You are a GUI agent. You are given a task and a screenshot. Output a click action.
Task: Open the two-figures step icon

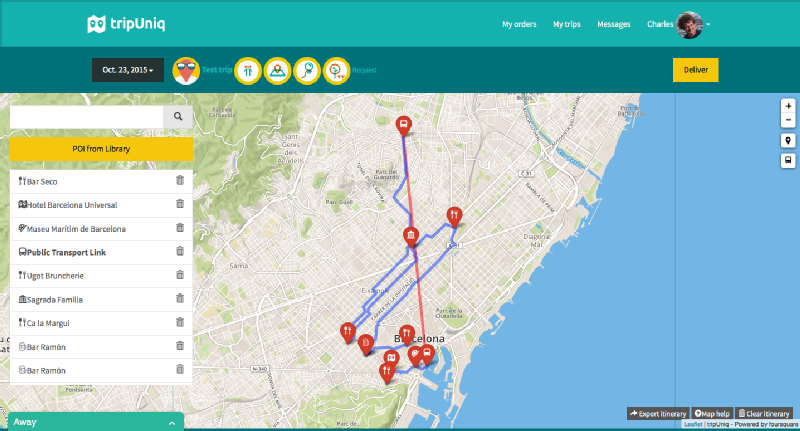[x=248, y=70]
